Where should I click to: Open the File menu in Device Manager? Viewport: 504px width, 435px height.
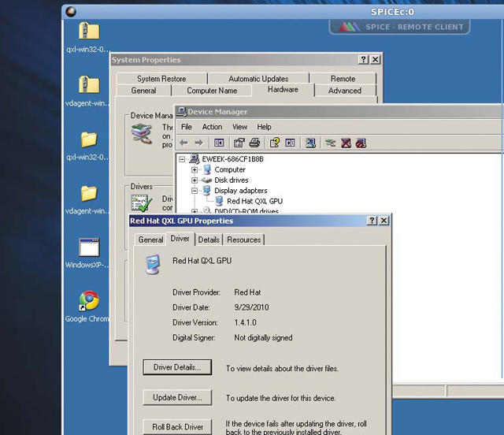pos(187,127)
